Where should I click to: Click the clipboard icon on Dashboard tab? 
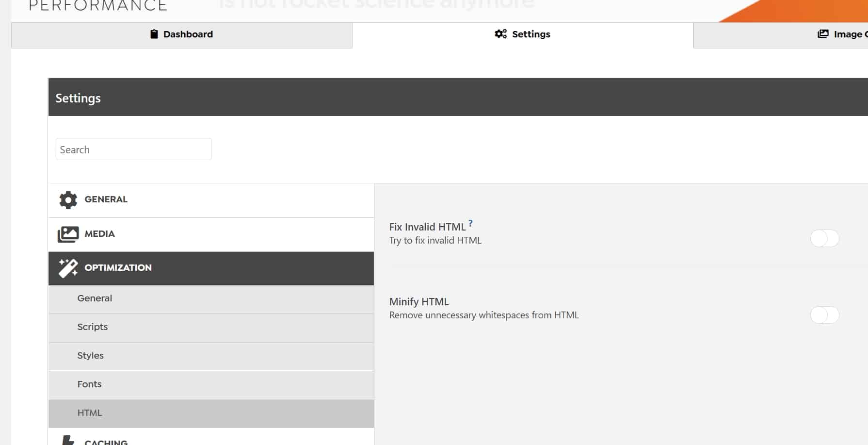[x=154, y=34]
